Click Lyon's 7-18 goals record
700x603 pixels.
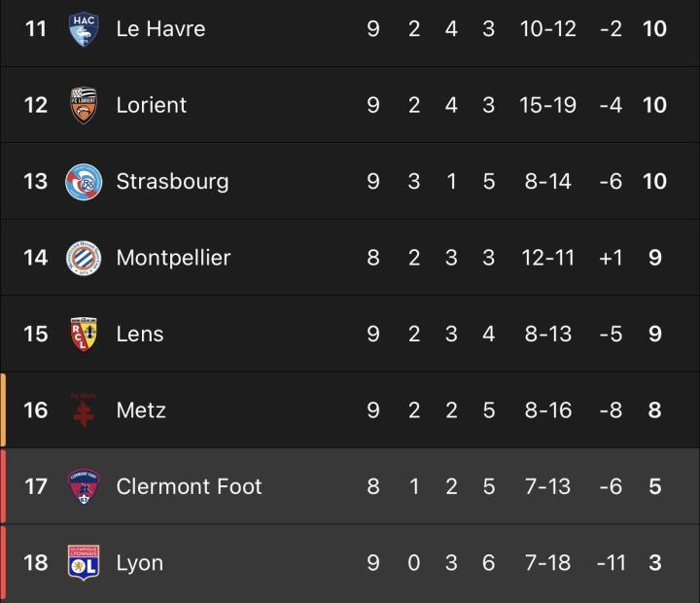547,562
